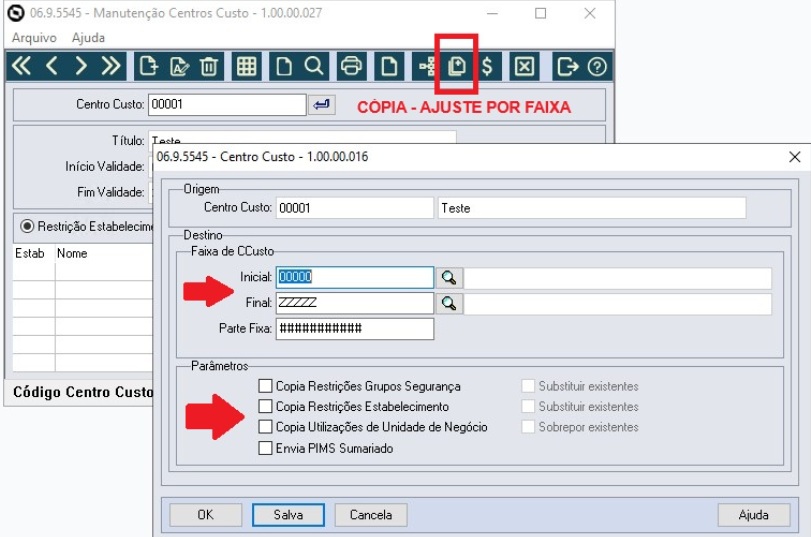
Task: Click the printer icon
Action: point(352,67)
